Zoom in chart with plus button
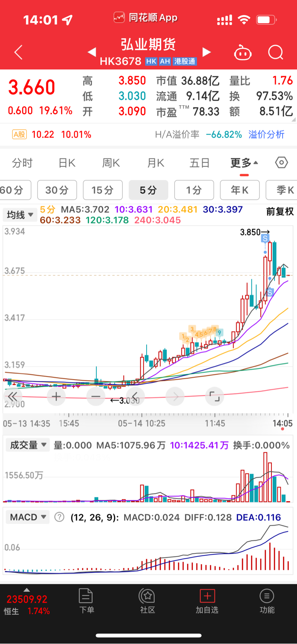297x644 pixels. tap(56, 396)
